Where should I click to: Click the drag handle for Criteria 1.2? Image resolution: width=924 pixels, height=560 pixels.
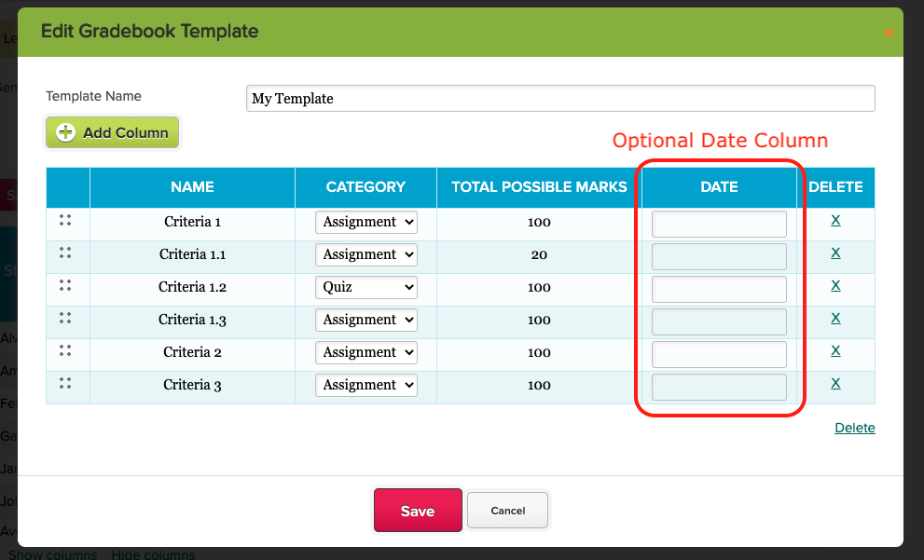pos(65,286)
